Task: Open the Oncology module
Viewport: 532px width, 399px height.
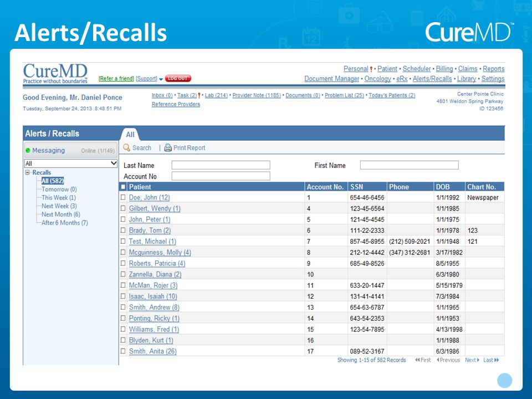Action: pyautogui.click(x=377, y=79)
